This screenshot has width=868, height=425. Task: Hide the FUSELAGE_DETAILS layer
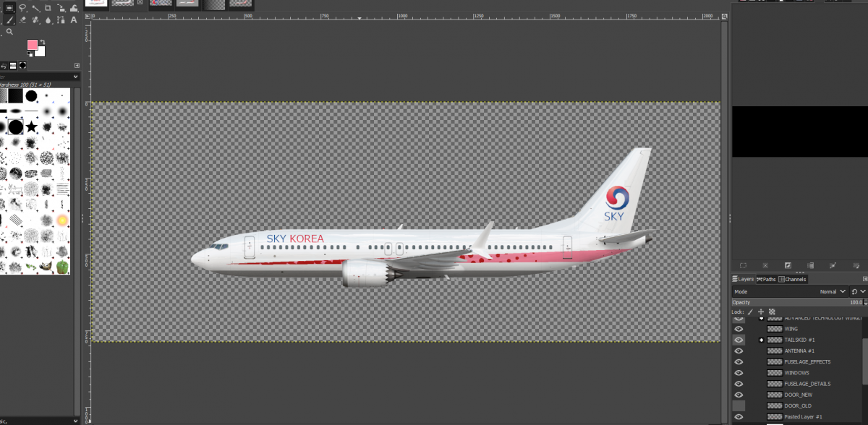739,384
